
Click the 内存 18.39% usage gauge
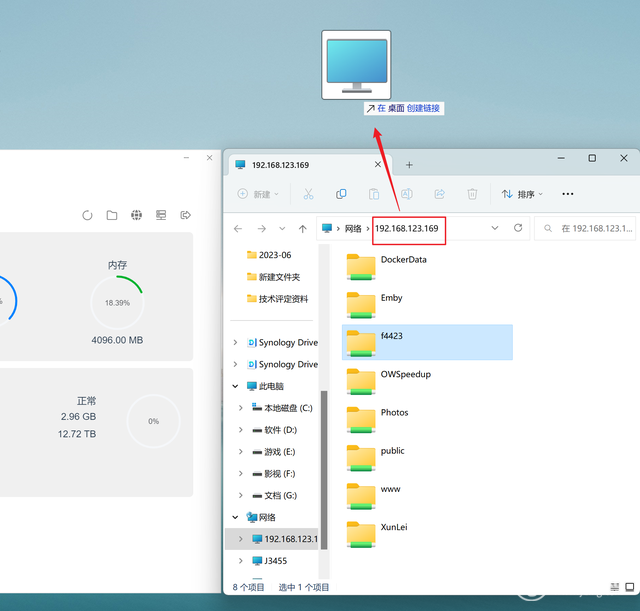click(x=117, y=302)
